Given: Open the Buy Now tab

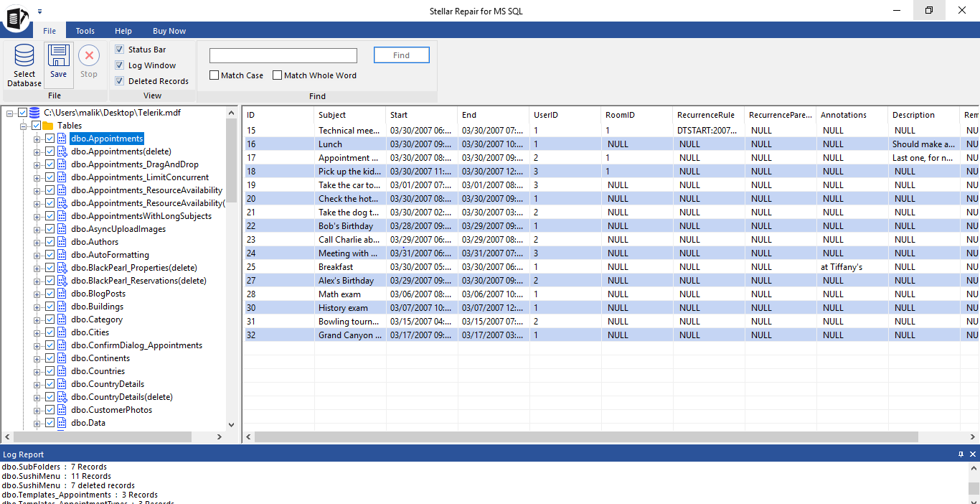Looking at the screenshot, I should [169, 31].
